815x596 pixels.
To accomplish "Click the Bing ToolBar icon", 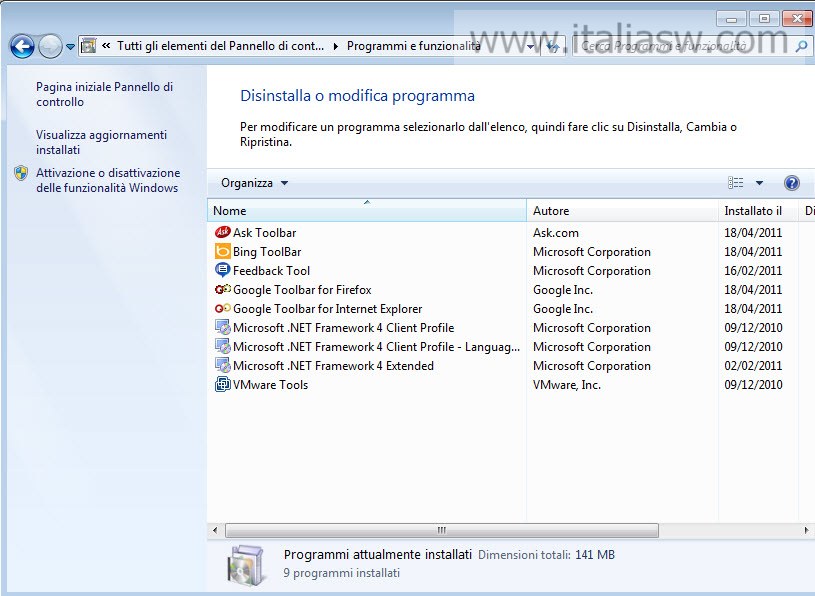I will pyautogui.click(x=222, y=251).
